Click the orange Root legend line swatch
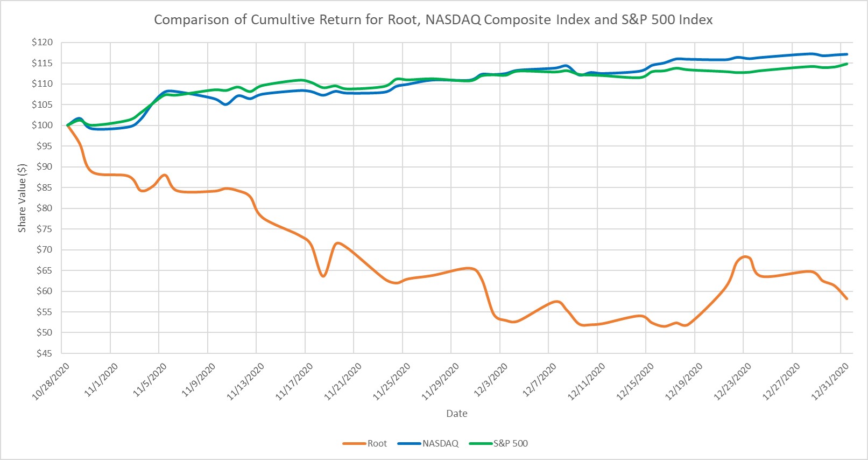The width and height of the screenshot is (868, 460). tap(354, 443)
